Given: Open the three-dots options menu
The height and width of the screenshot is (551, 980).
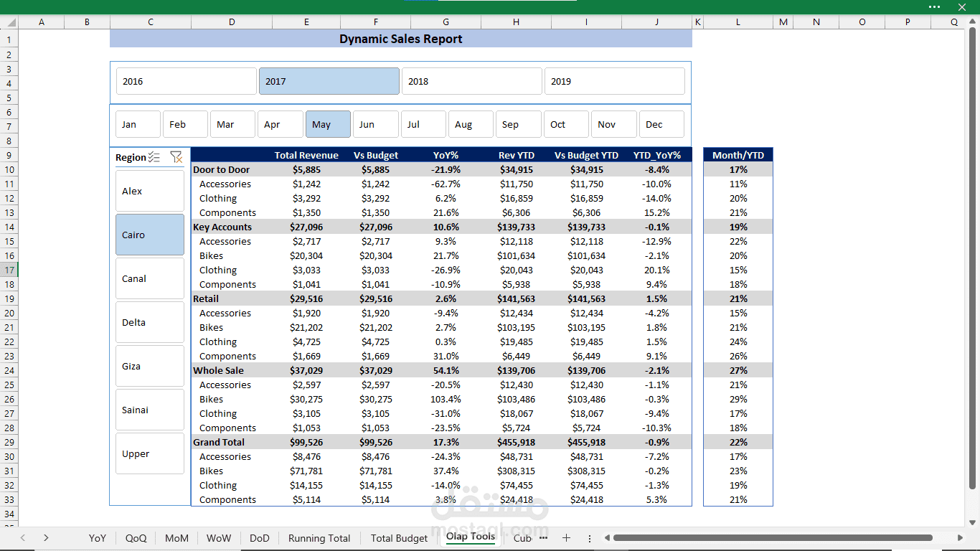Looking at the screenshot, I should (934, 6).
